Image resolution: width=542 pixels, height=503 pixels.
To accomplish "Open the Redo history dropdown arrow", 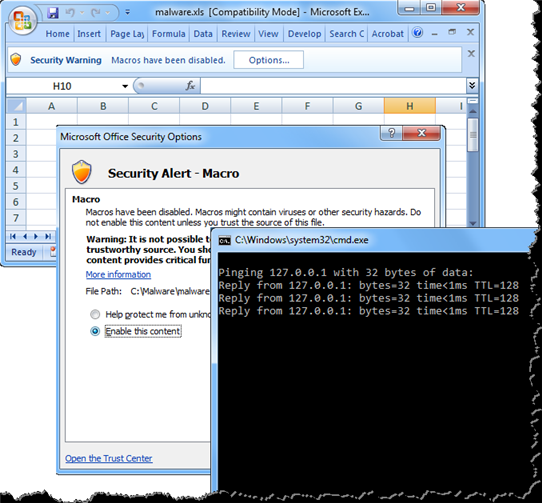I will [x=108, y=13].
